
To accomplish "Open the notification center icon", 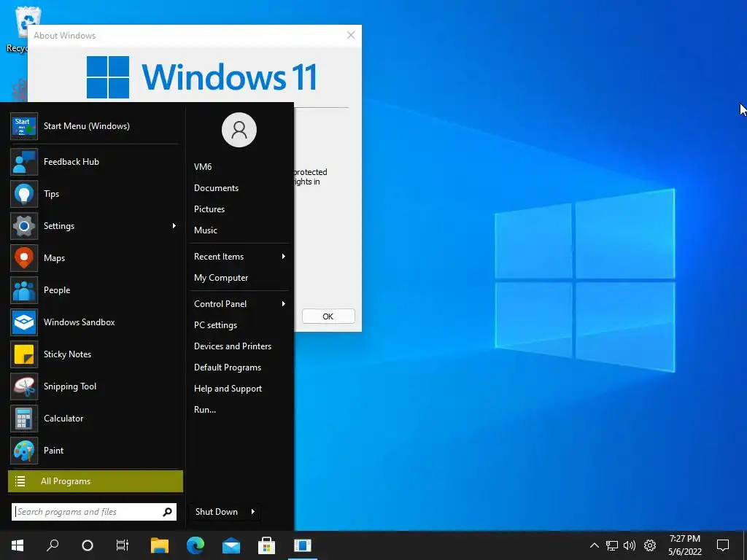I will pyautogui.click(x=723, y=545).
